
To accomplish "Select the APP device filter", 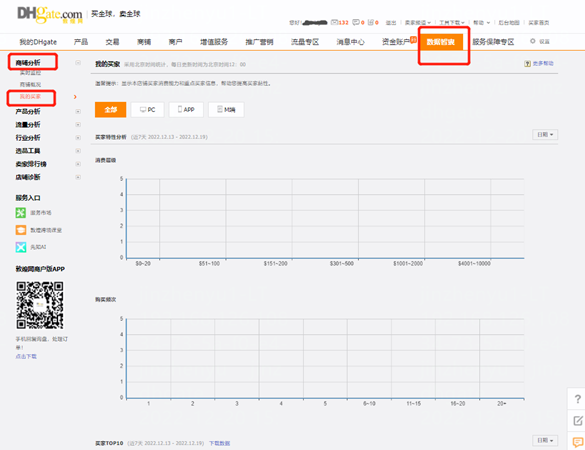I will click(x=186, y=110).
